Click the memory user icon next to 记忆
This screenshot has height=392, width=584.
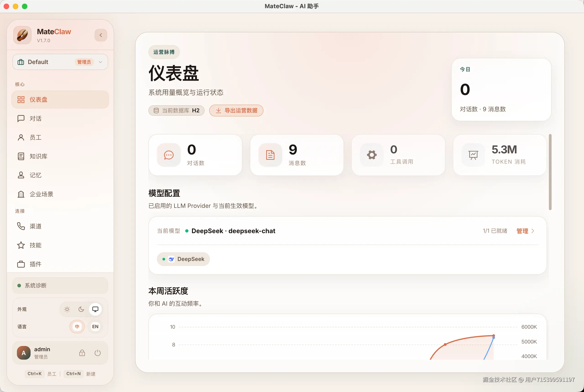[21, 175]
